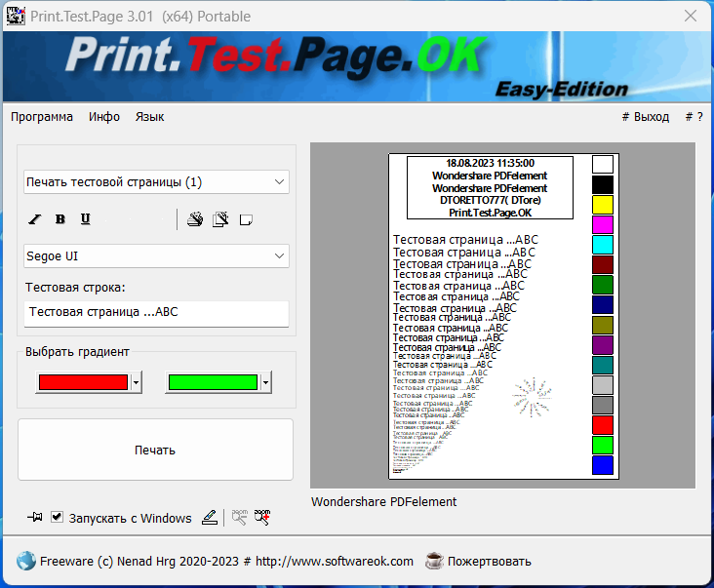This screenshot has width=714, height=588.
Task: Open the Язык menu
Action: 149,117
